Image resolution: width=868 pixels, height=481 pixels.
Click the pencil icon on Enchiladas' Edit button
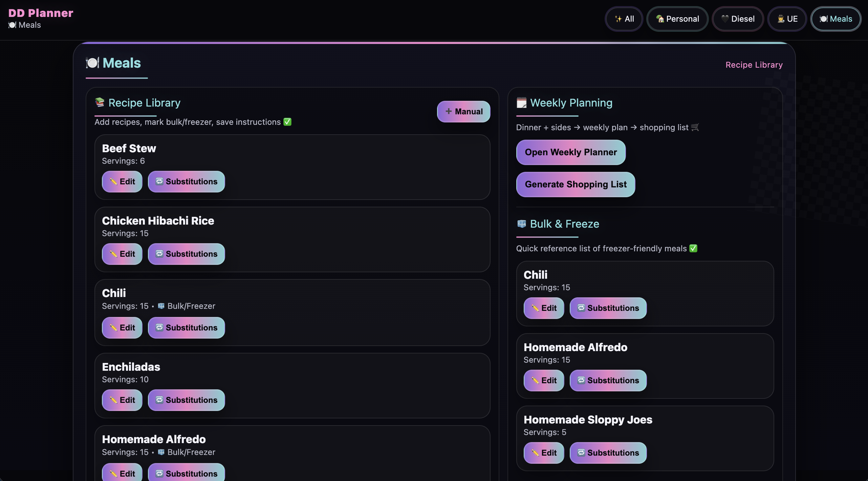point(113,400)
